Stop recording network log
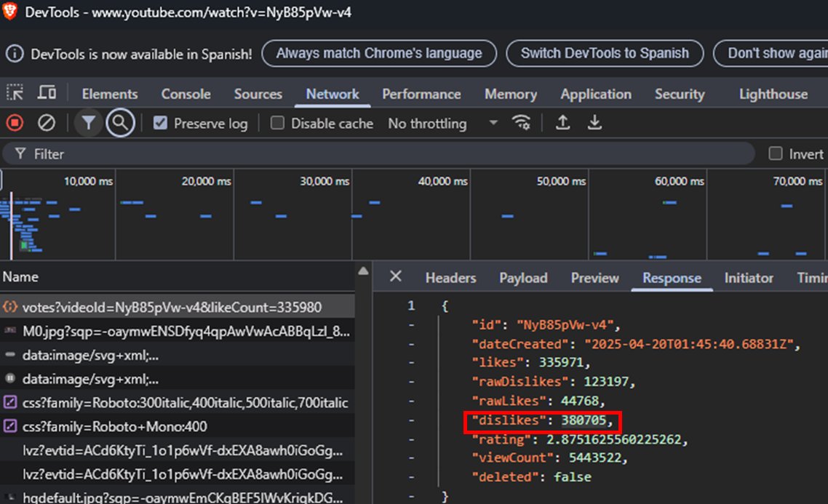The image size is (828, 504). tap(15, 123)
